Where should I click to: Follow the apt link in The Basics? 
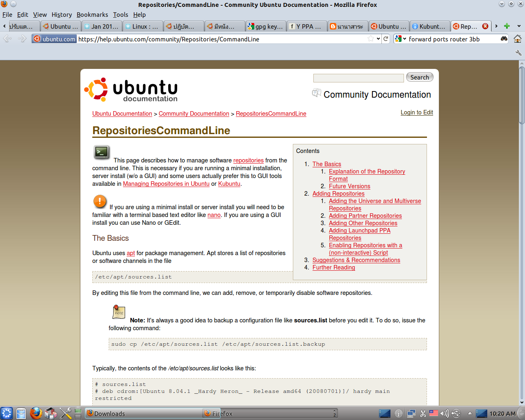click(x=131, y=253)
